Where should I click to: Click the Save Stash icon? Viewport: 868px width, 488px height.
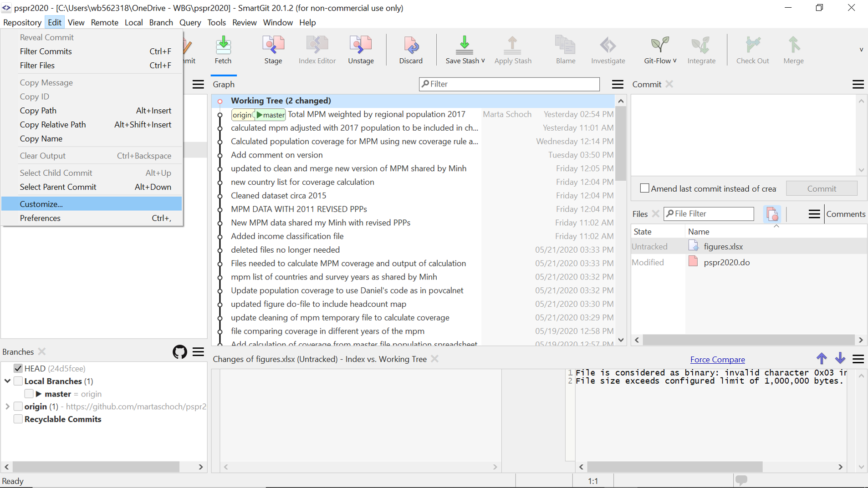tap(464, 45)
